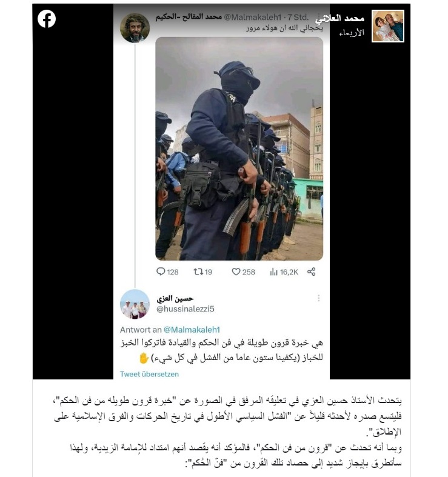The height and width of the screenshot is (477, 448).
Task: Follow the @Malmakaleh1 mention link in reply
Action: (x=192, y=330)
